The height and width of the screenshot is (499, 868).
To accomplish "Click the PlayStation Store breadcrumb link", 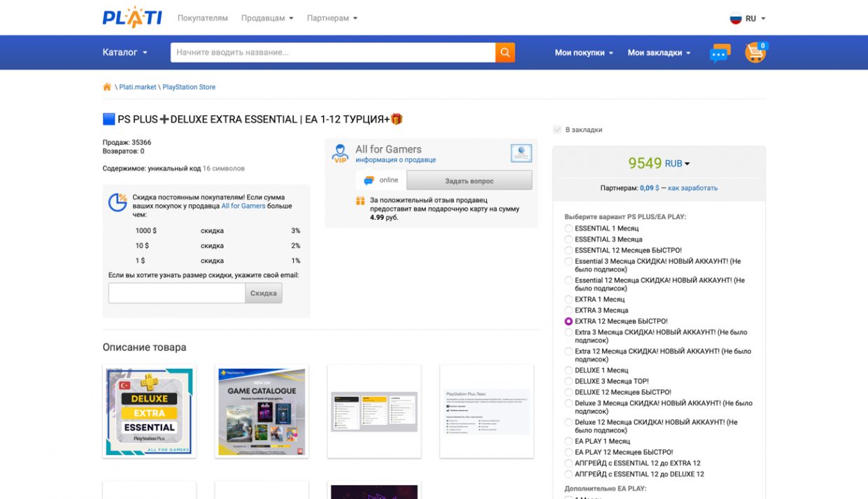I will click(189, 87).
